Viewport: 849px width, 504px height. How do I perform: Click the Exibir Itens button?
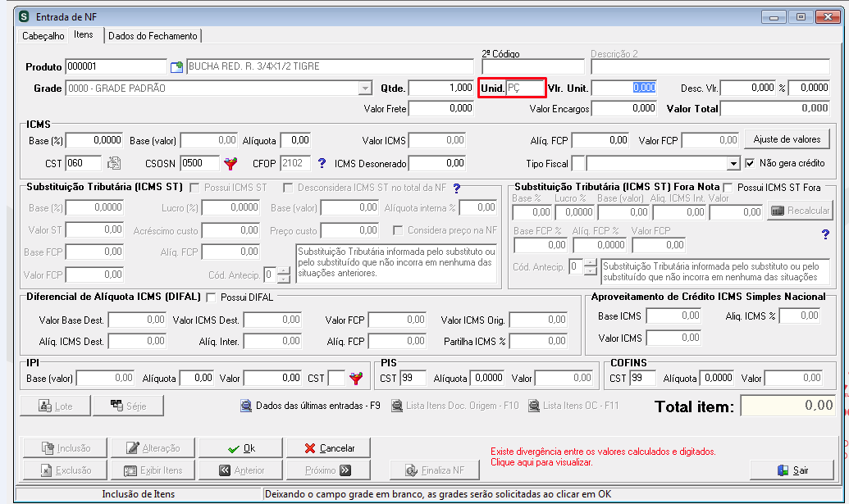153,470
